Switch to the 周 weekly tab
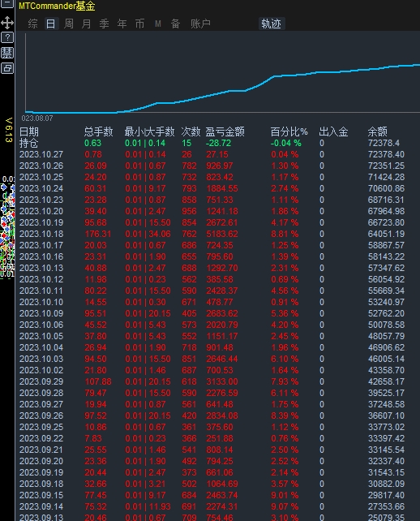 [69, 24]
